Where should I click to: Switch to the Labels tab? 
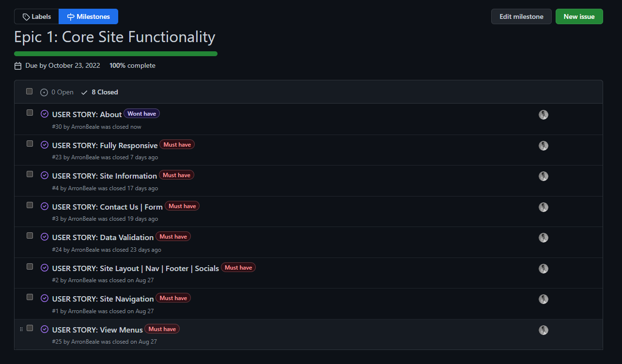coord(36,16)
